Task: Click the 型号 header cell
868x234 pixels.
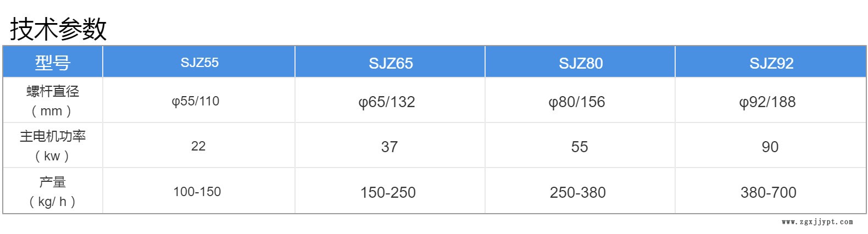Action: point(53,63)
